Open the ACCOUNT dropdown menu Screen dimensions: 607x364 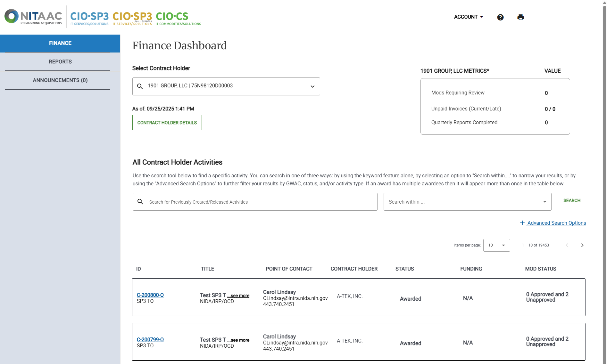pyautogui.click(x=468, y=17)
